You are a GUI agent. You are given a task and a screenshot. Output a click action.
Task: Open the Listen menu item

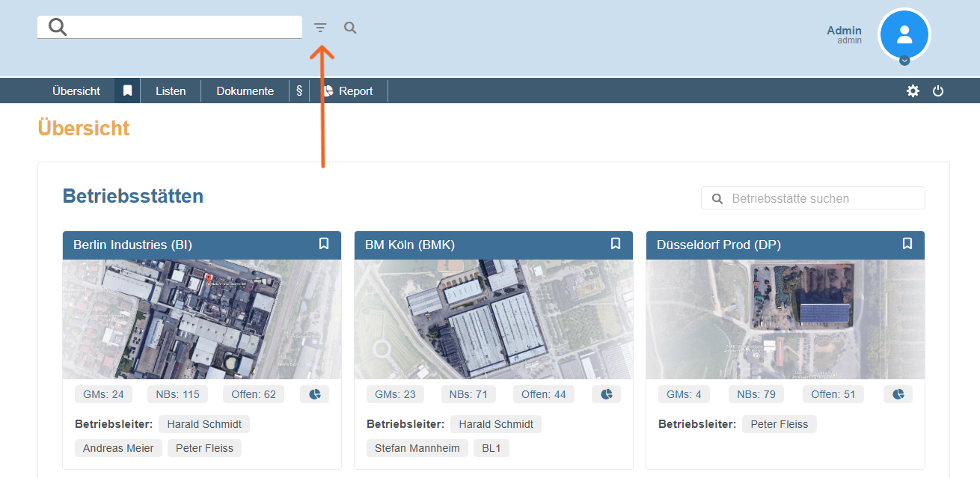pos(171,91)
